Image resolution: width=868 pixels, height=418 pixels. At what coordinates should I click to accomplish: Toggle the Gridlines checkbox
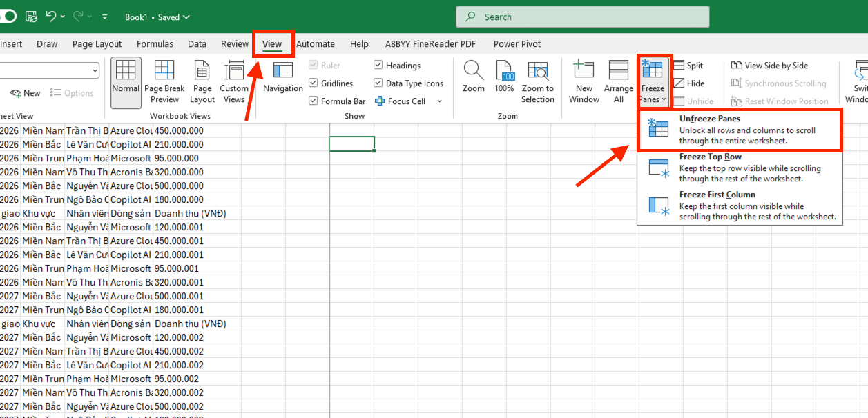314,83
